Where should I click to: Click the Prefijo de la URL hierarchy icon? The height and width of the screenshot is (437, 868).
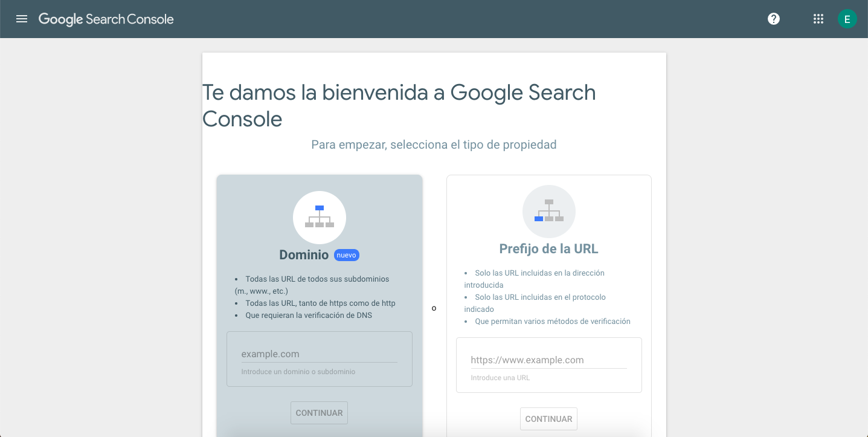(548, 211)
